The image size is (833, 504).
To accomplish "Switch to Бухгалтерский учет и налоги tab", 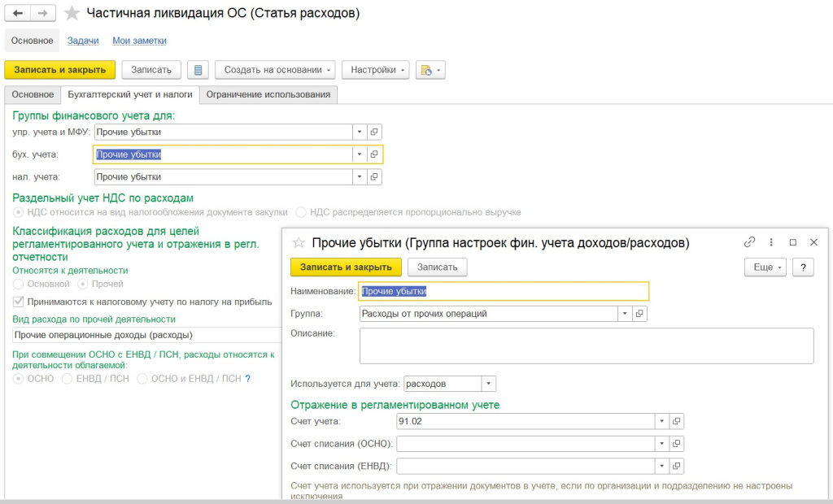I will (x=130, y=94).
